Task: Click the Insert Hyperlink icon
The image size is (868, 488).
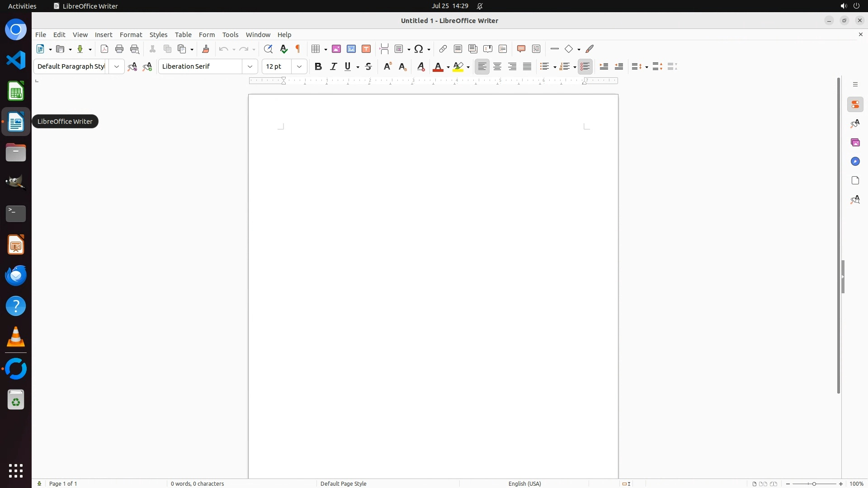Action: click(x=443, y=49)
